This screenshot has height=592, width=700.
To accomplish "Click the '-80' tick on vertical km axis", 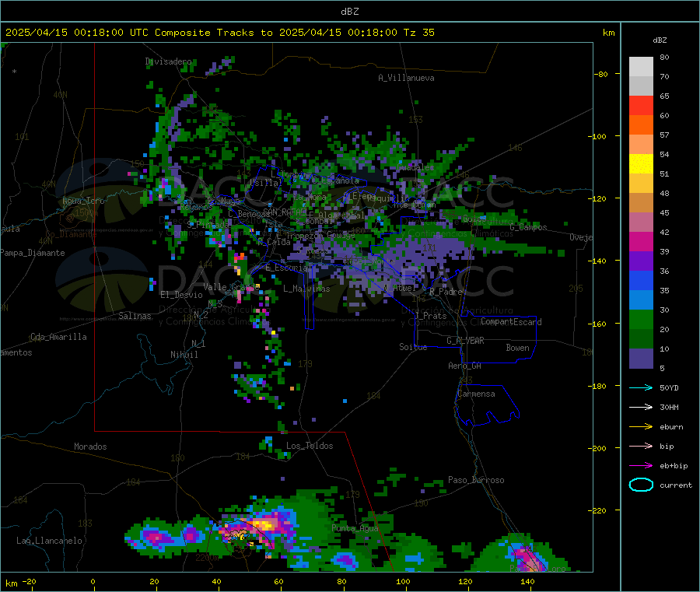I will [x=601, y=74].
